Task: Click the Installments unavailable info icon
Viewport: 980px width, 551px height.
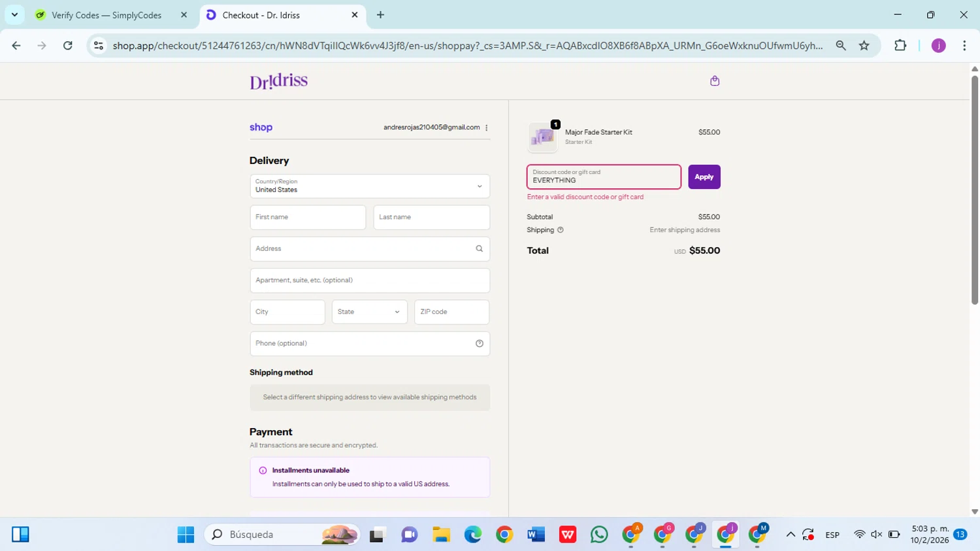Action: [x=263, y=471]
